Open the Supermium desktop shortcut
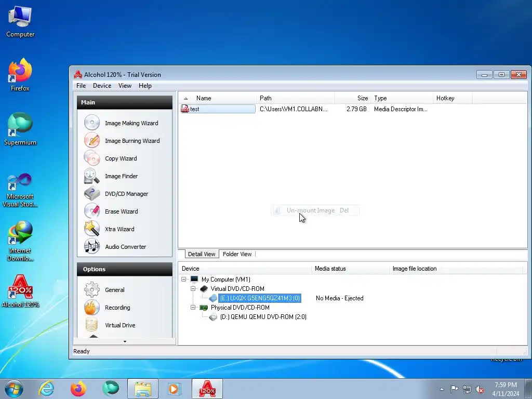This screenshot has height=399, width=532. [20, 129]
